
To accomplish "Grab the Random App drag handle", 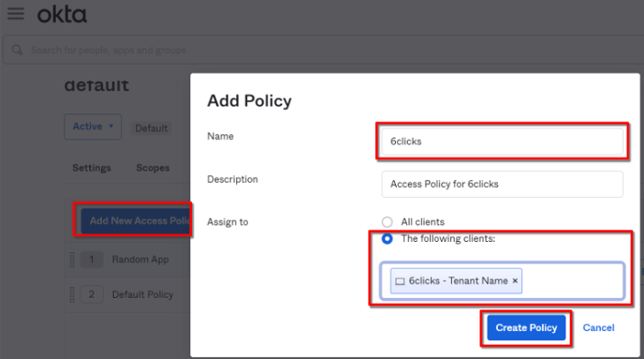I will 72,260.
